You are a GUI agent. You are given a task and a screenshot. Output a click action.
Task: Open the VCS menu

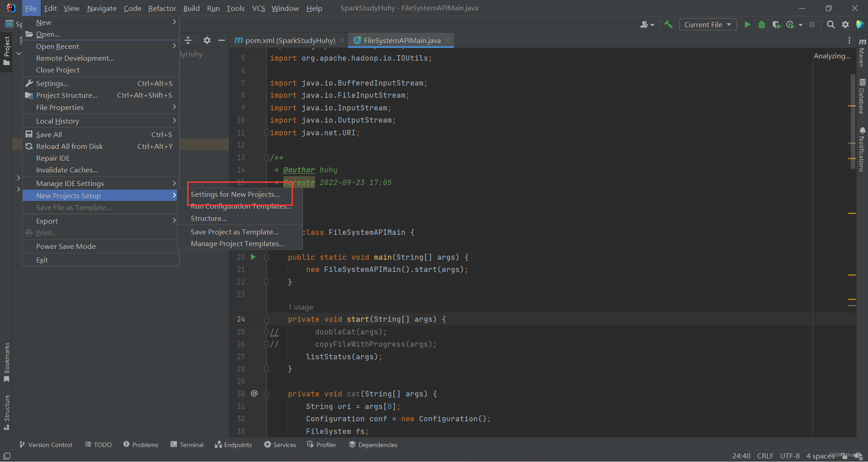tap(259, 8)
